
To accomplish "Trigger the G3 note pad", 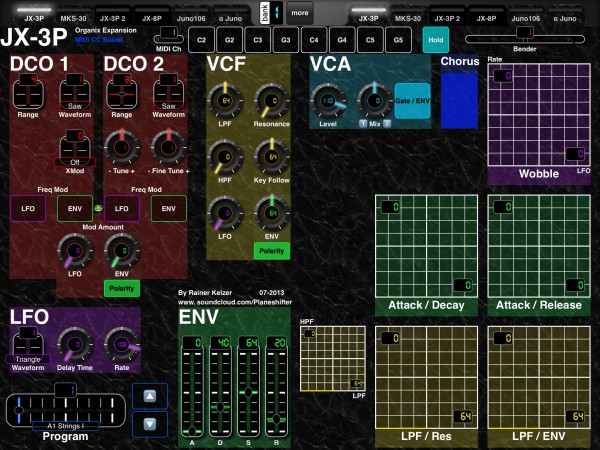I will 286,40.
